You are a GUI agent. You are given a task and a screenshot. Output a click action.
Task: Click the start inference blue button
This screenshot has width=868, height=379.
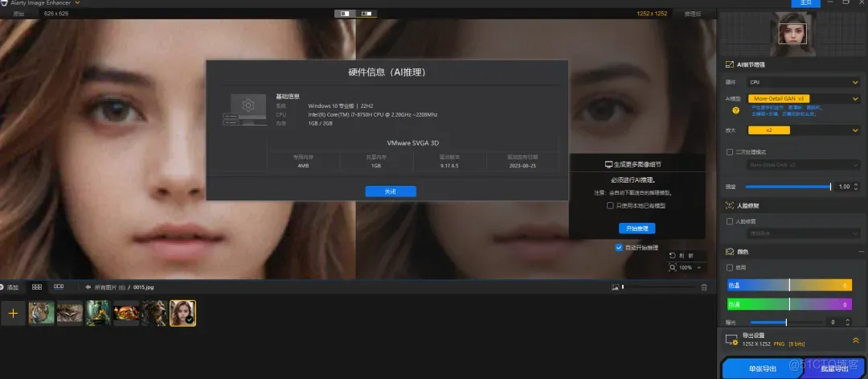(637, 229)
